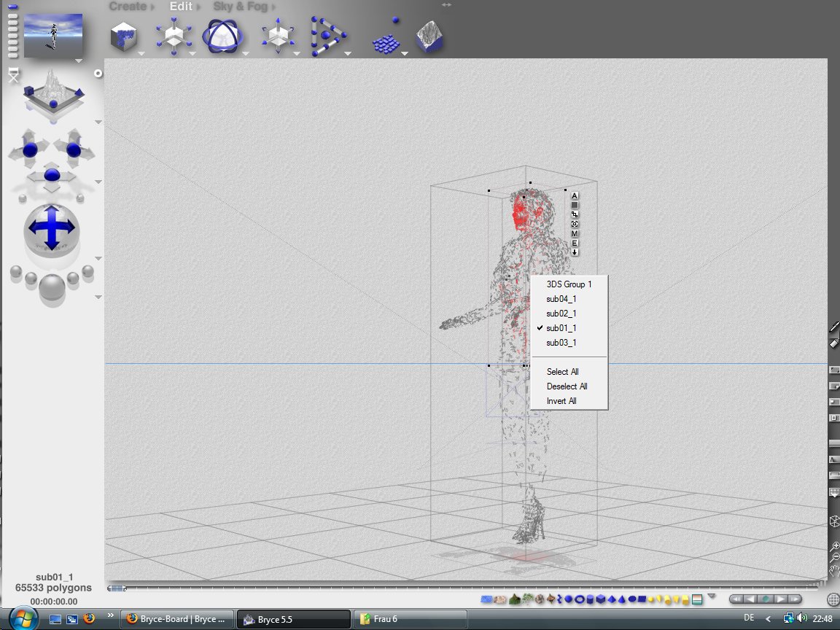Click the M material icon beside the figure

(575, 233)
